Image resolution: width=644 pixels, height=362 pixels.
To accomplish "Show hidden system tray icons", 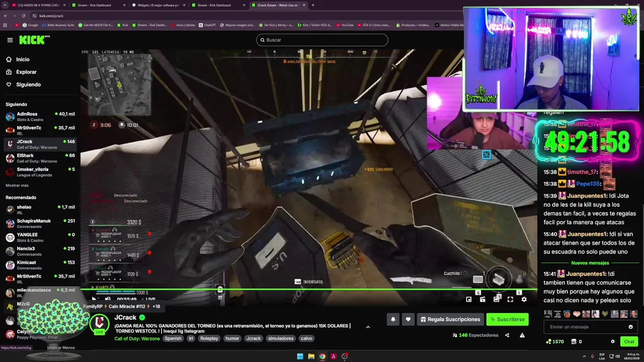I will 583,356.
